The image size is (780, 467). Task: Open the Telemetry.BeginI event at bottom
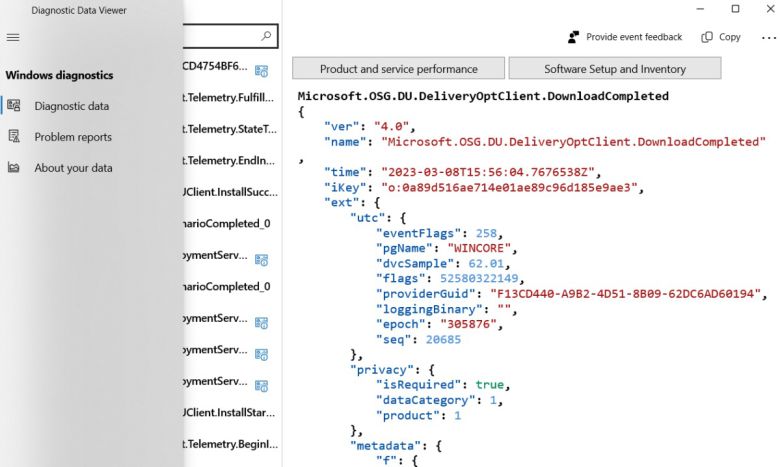click(231, 443)
